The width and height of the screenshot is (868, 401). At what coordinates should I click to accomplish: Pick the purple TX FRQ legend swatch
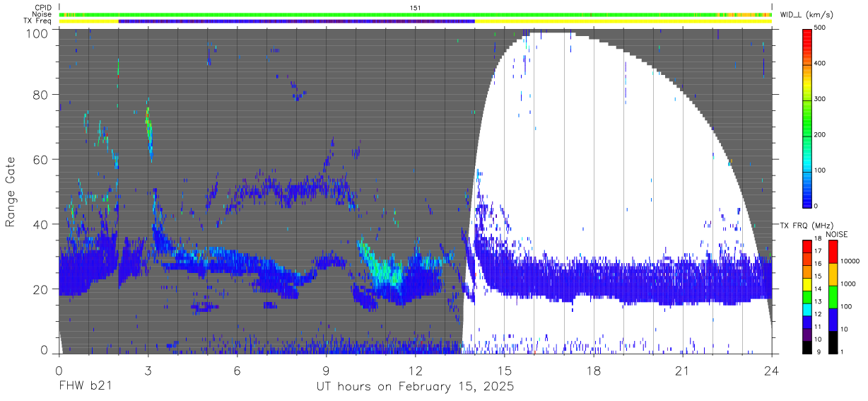[x=808, y=335]
